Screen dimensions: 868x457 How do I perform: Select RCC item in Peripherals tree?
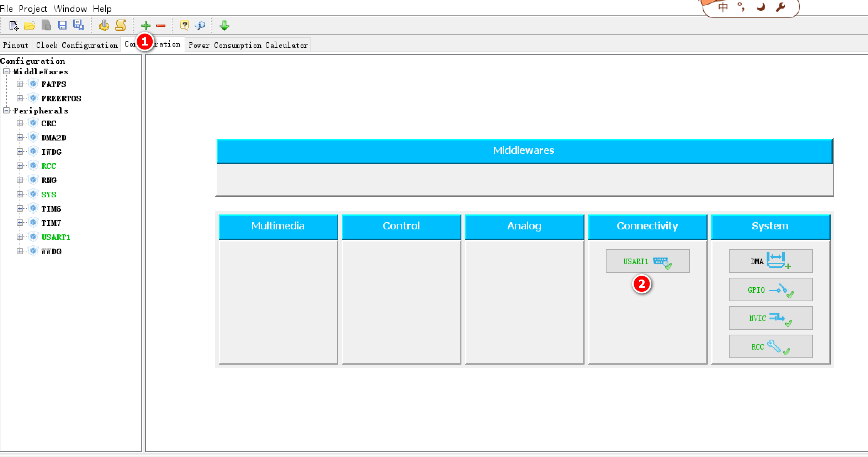point(49,166)
